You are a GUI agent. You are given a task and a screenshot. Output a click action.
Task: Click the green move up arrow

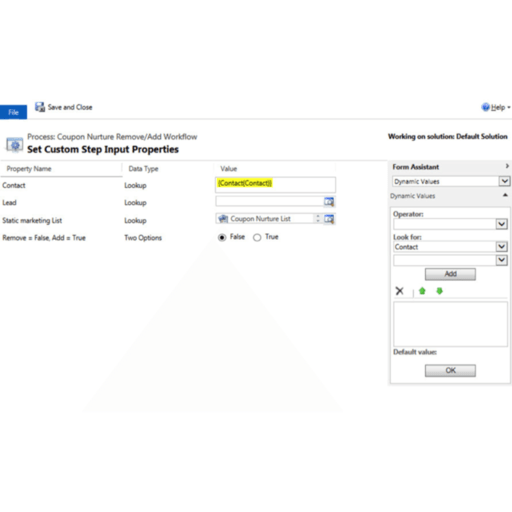[x=422, y=291]
